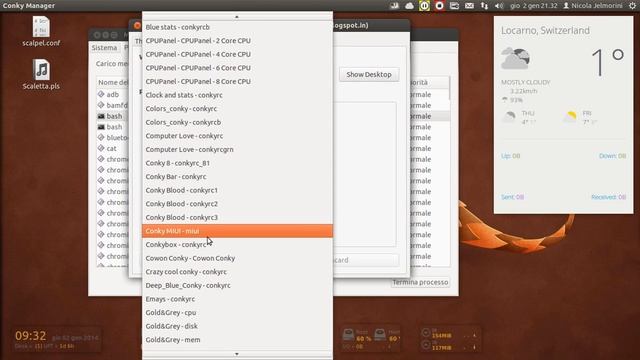Choose CPUPanel - 2 Core CPU entry

coord(237,40)
